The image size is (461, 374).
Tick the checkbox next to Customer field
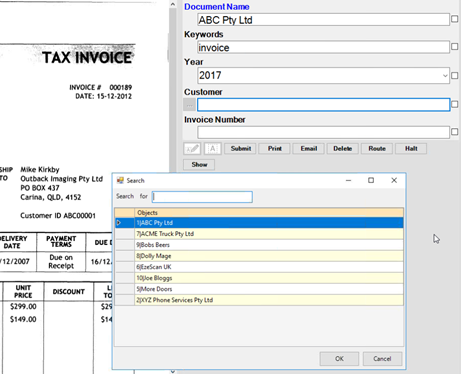click(454, 104)
